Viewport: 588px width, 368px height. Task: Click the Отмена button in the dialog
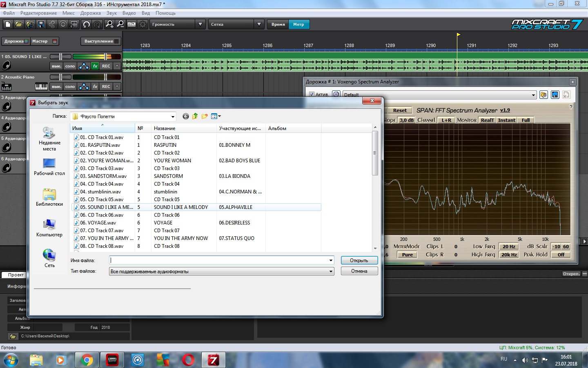[359, 271]
